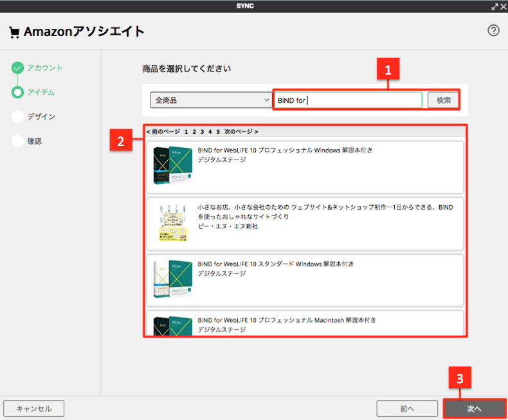Go to results page 4
Viewport: 508px width, 420px height.
tap(210, 132)
